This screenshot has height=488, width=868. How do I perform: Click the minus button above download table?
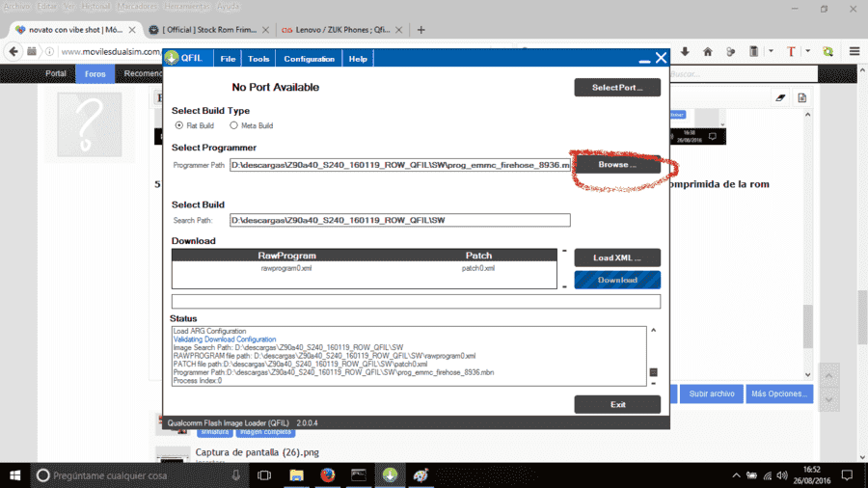[x=564, y=251]
